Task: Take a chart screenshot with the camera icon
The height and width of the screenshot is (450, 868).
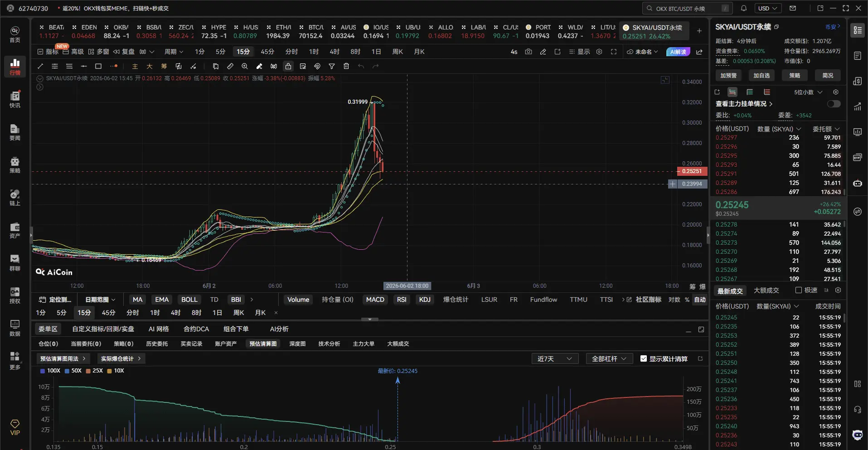Action: point(529,52)
